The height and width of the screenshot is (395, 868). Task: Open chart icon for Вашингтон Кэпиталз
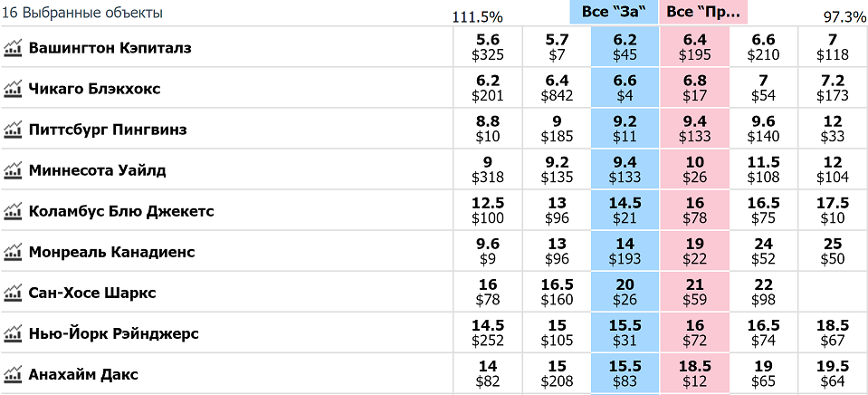[x=12, y=48]
